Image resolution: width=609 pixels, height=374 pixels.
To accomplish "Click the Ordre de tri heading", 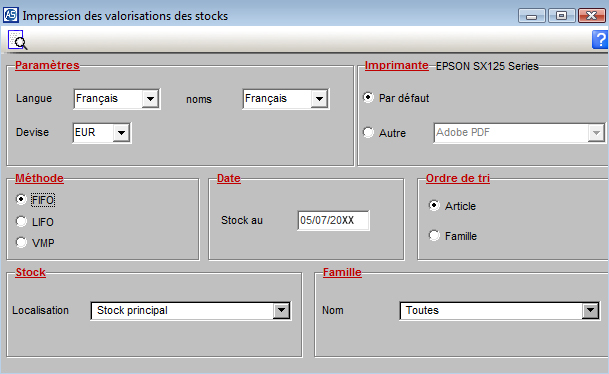I will 458,178.
